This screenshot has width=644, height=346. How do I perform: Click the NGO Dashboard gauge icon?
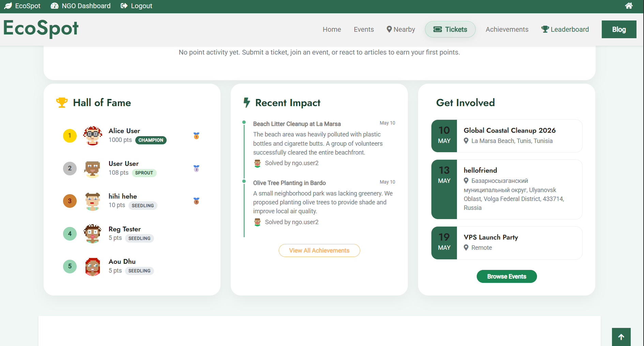[x=55, y=6]
